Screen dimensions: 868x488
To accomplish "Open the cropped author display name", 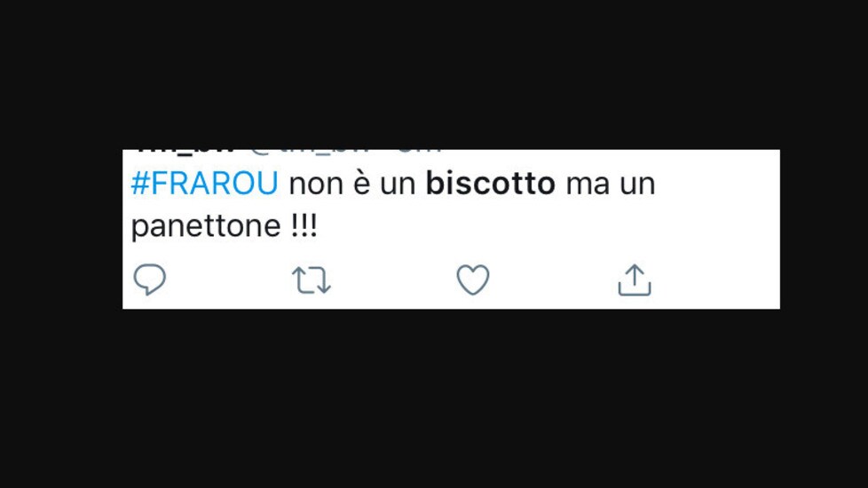I will pos(185,151).
